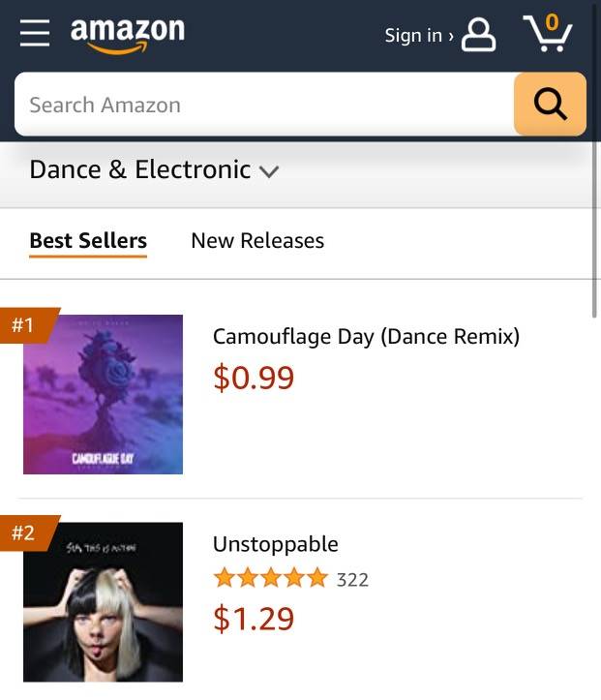The image size is (601, 700).
Task: Click the Sign in link
Action: (x=418, y=35)
